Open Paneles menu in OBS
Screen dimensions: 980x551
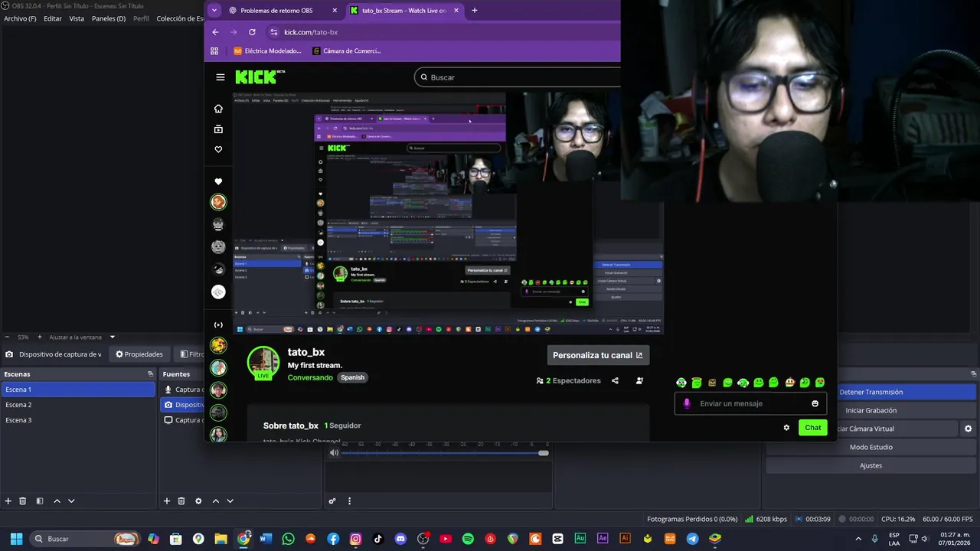point(108,18)
